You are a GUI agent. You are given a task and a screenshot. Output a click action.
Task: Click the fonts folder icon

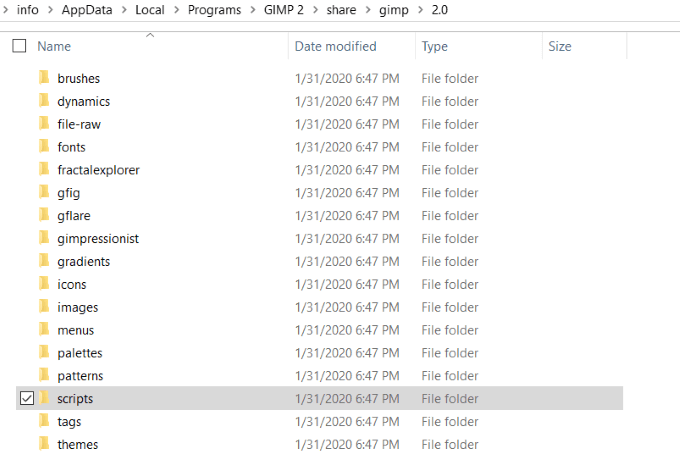(x=44, y=147)
